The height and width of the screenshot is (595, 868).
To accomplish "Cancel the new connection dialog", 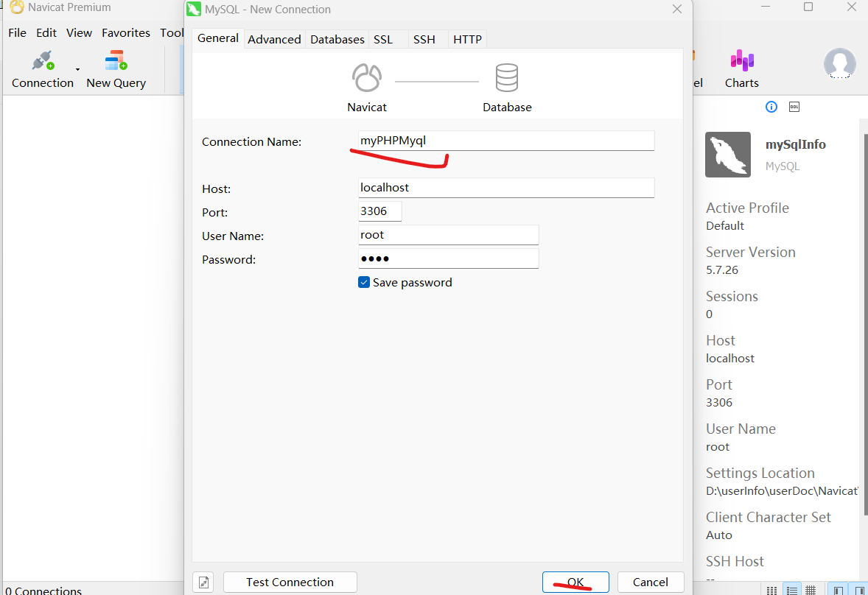I will point(651,582).
